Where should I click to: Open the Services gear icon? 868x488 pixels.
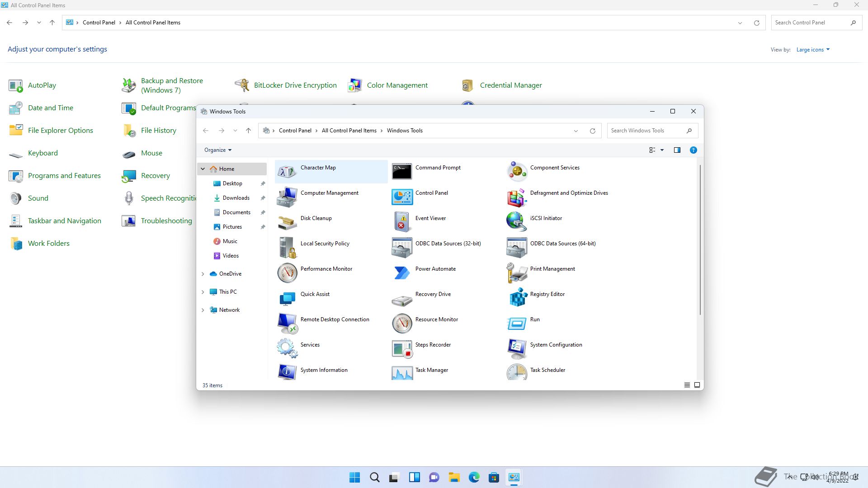tap(287, 349)
